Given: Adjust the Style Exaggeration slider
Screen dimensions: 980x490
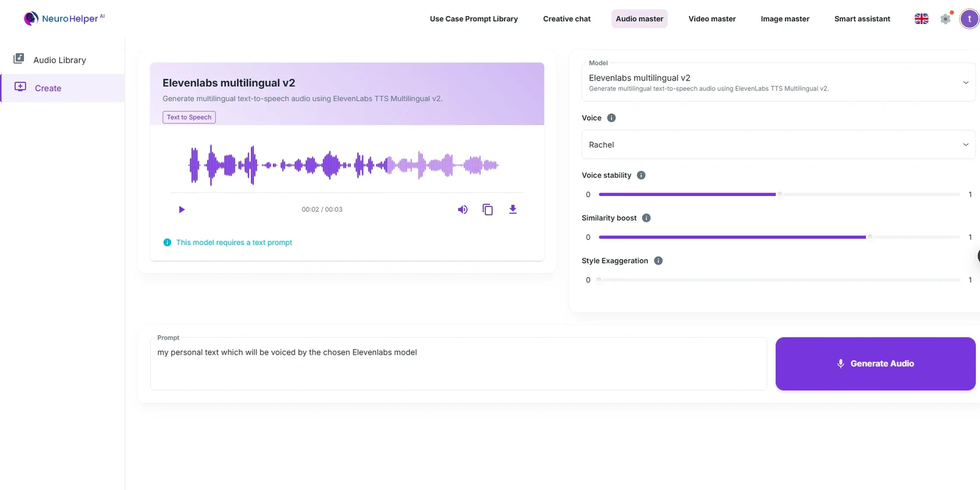Looking at the screenshot, I should (x=779, y=280).
